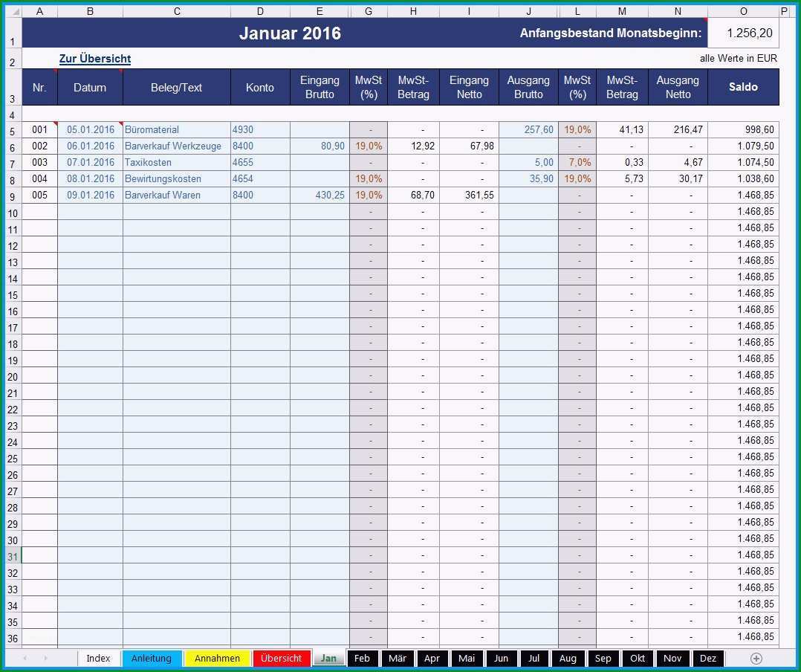Open the Mär sheet tab

tap(398, 658)
